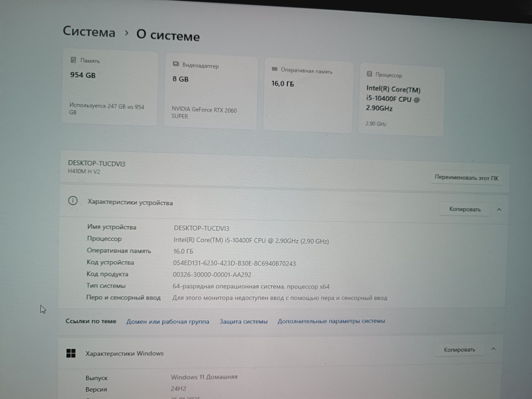Collapse the Характеристики Windows section chevron
532x399 pixels.
[x=493, y=349]
